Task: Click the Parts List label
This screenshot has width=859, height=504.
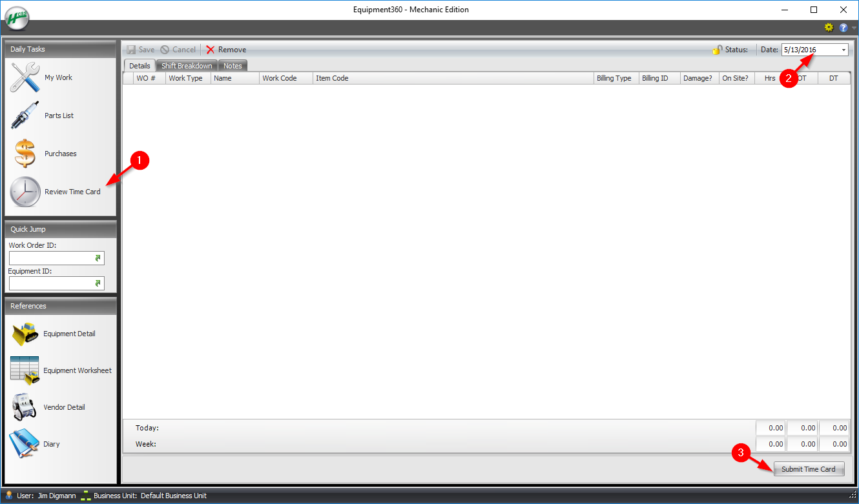Action: click(x=59, y=116)
